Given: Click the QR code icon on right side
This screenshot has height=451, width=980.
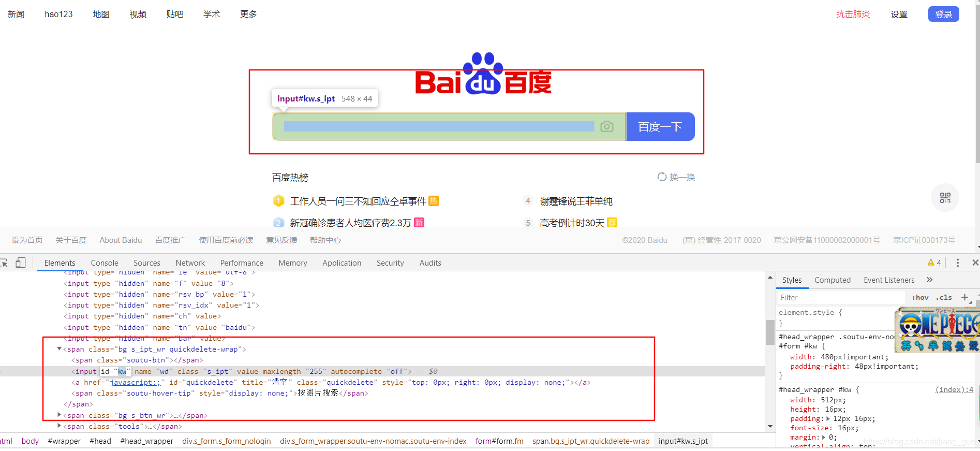Looking at the screenshot, I should point(945,198).
